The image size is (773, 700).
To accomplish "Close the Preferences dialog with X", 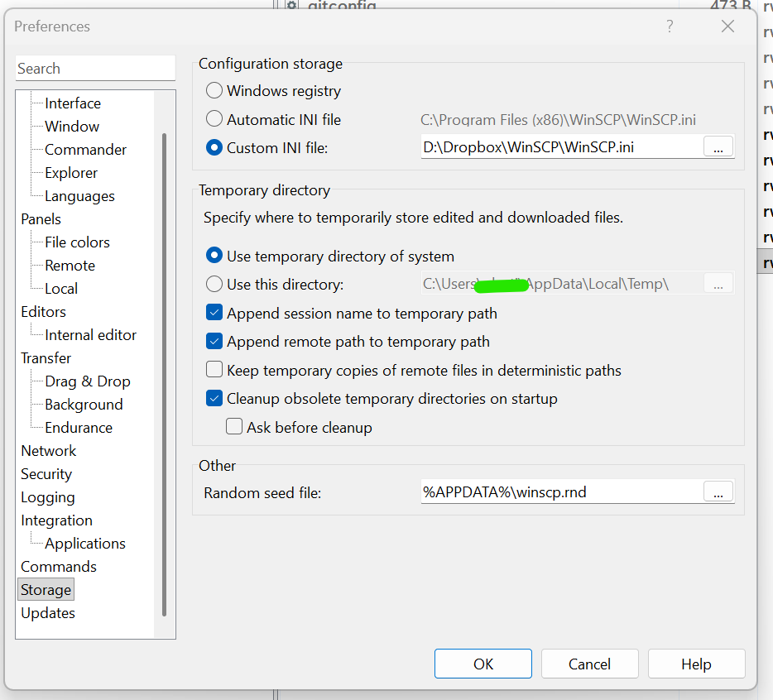I will click(727, 26).
